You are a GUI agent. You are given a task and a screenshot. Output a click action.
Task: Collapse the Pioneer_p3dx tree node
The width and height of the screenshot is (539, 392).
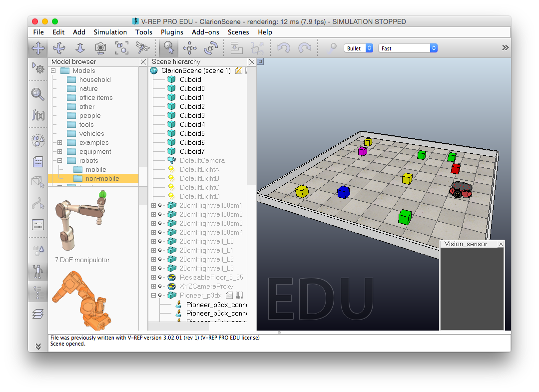[154, 296]
